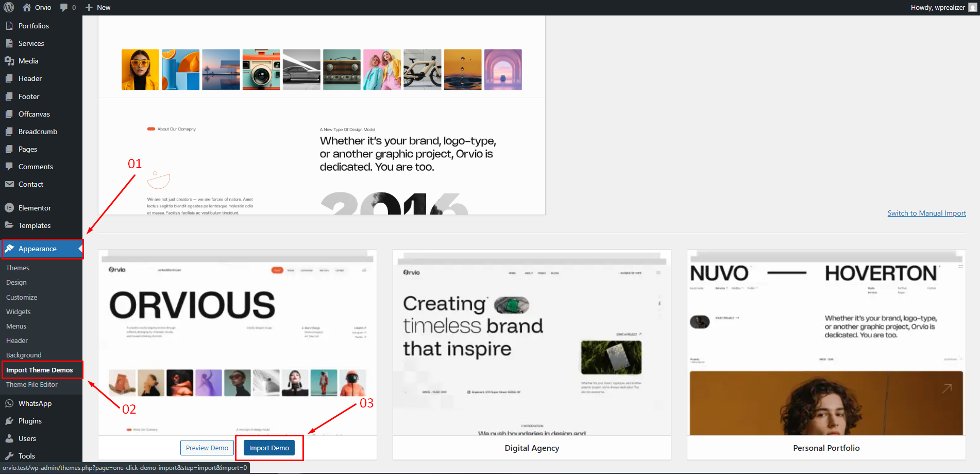The image size is (980, 474).
Task: Click the Portfolios menu icon
Action: point(9,26)
